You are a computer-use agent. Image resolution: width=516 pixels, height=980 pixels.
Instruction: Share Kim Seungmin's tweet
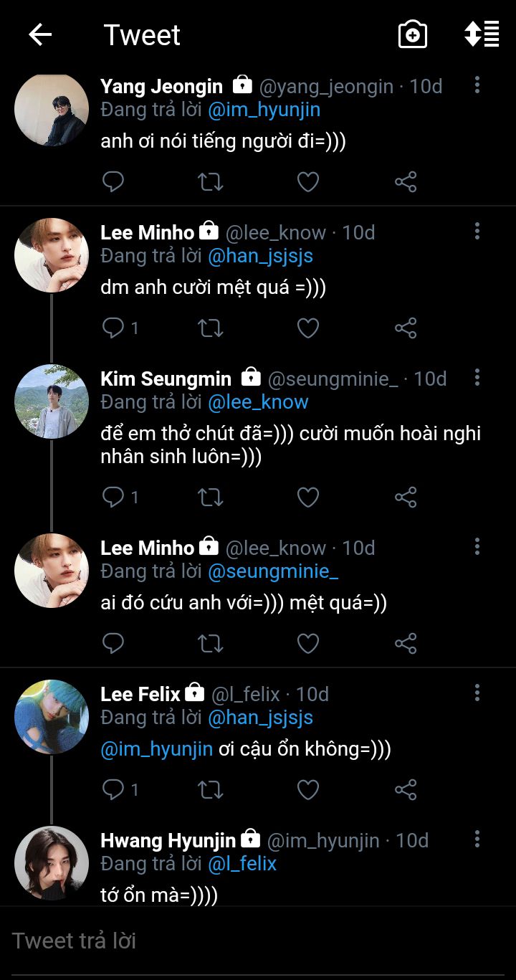pos(406,498)
